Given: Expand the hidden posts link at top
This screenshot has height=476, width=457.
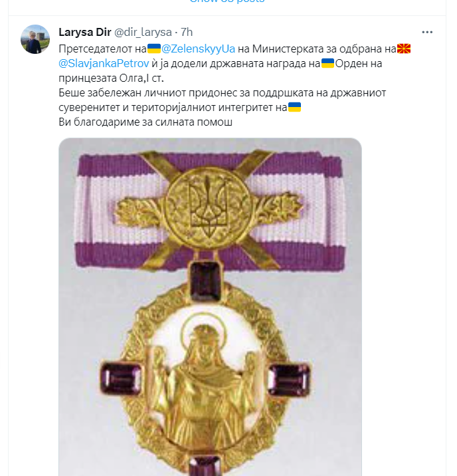Looking at the screenshot, I should (227, 1).
